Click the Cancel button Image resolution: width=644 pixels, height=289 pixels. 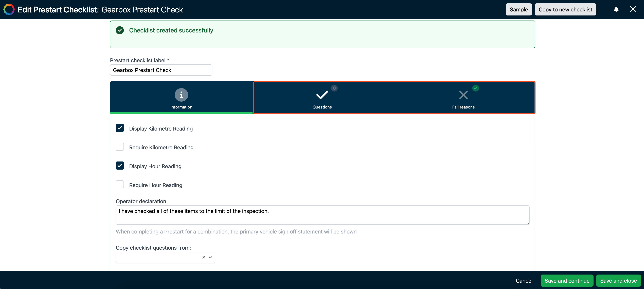[x=524, y=281]
